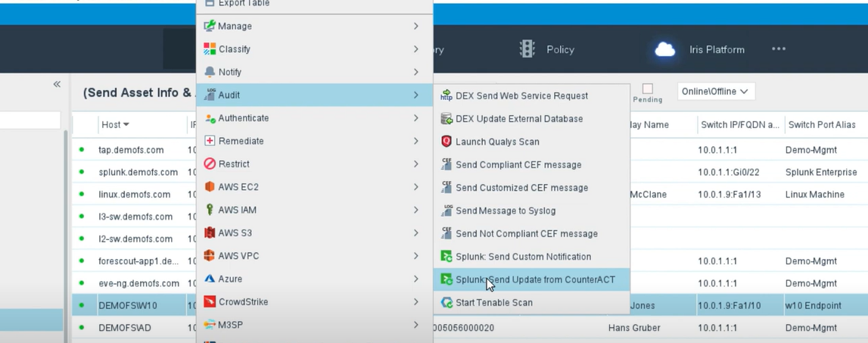Click the AWS EC2 icon

(x=210, y=187)
